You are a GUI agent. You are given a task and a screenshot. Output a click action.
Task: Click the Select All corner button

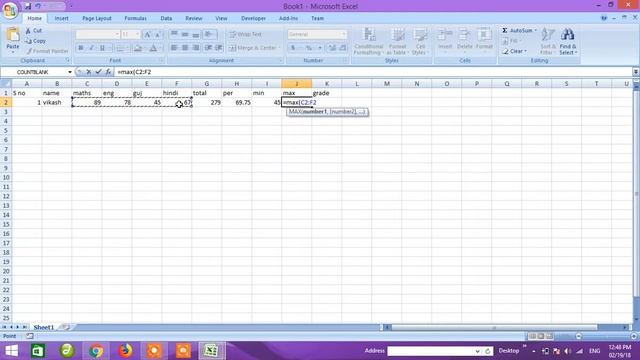point(6,84)
